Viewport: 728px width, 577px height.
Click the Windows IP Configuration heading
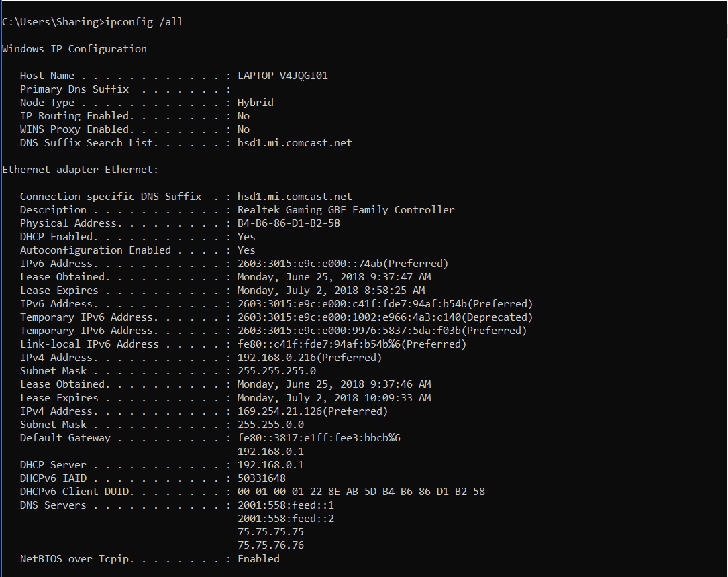point(74,49)
